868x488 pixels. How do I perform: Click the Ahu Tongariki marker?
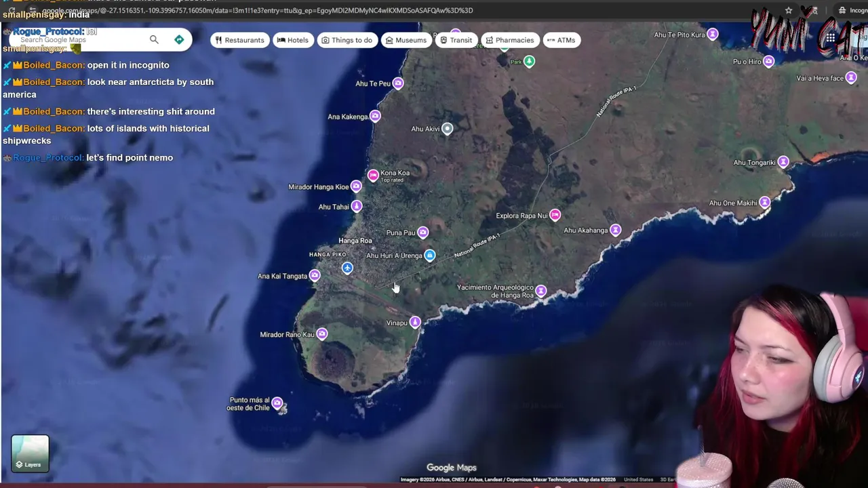783,162
